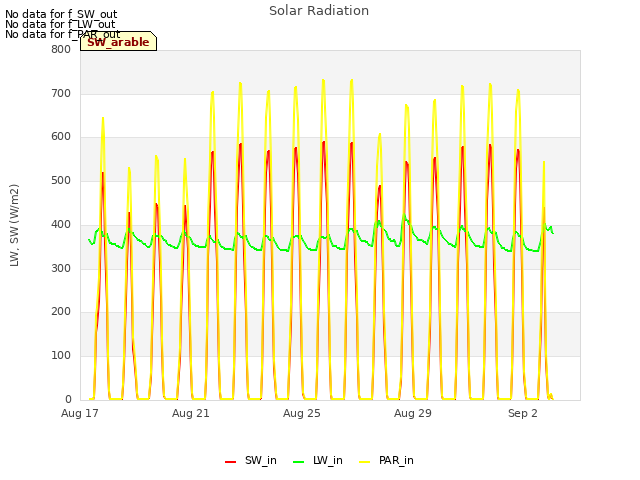The height and width of the screenshot is (480, 640).
Task: Click the Aug 17 x-axis label
Action: point(80,413)
